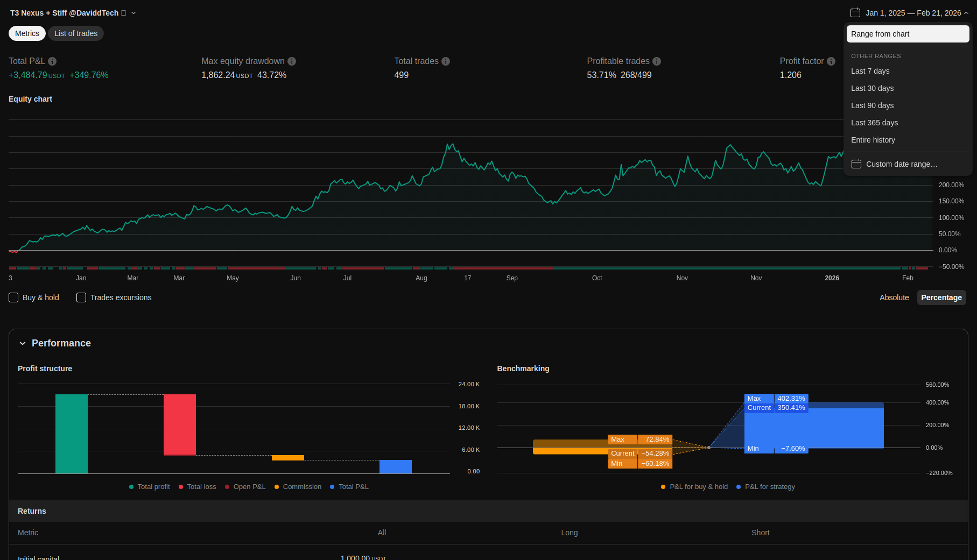The image size is (977, 560).
Task: Switch to the List of trades tab
Action: (76, 33)
